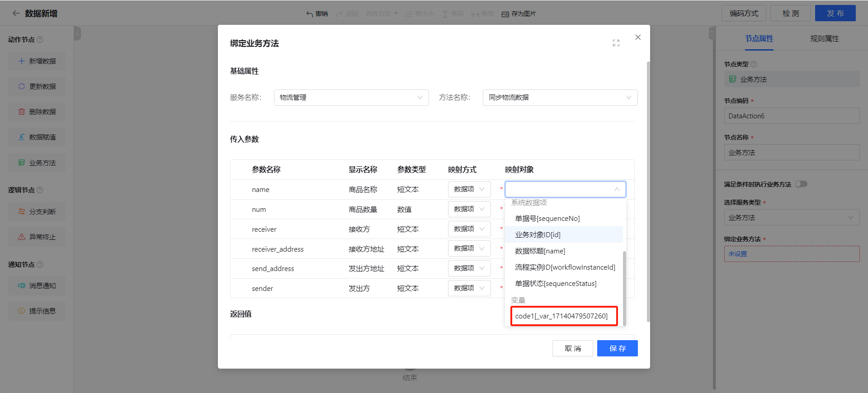Click the 返回 redo icon
868x393 pixels.
point(340,14)
